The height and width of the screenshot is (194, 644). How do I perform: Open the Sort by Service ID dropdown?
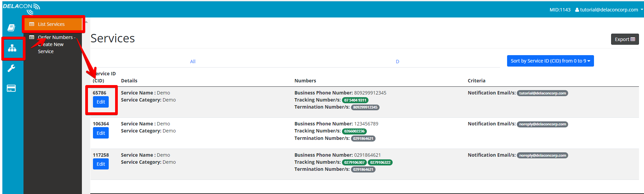pyautogui.click(x=550, y=61)
